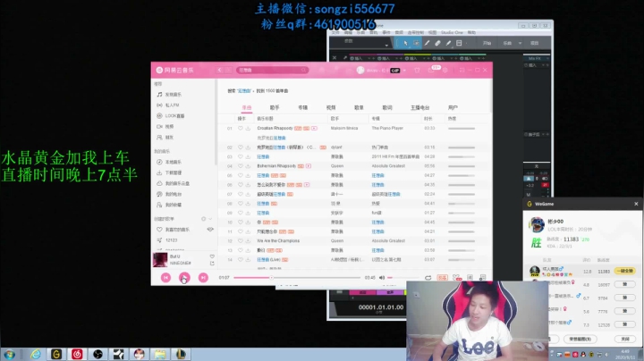Switch to the 专辑 search tab
Image resolution: width=644 pixels, height=361 pixels.
click(x=302, y=107)
